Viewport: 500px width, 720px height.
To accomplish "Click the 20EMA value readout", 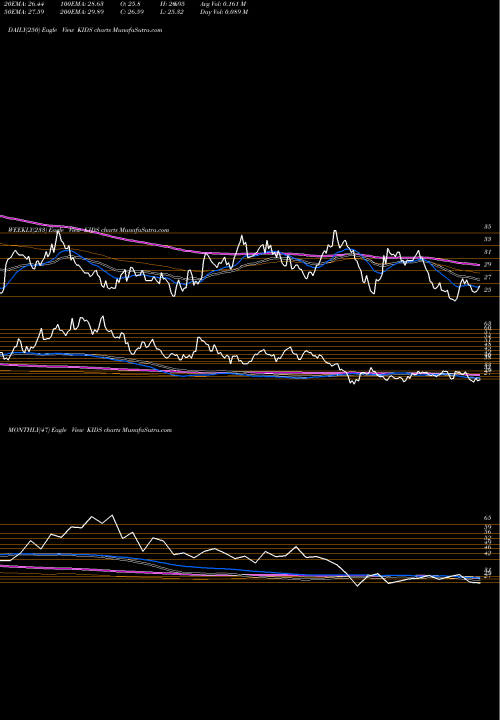I will point(22,4).
